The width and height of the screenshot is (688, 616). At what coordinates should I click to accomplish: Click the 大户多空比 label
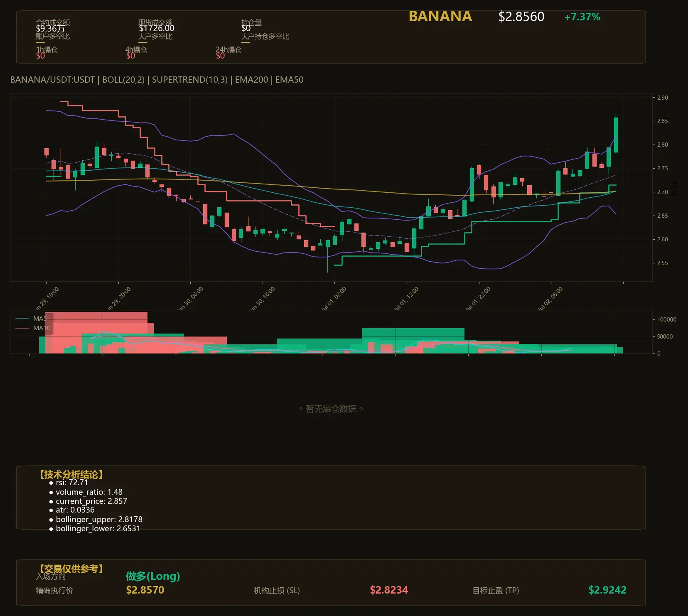(155, 37)
